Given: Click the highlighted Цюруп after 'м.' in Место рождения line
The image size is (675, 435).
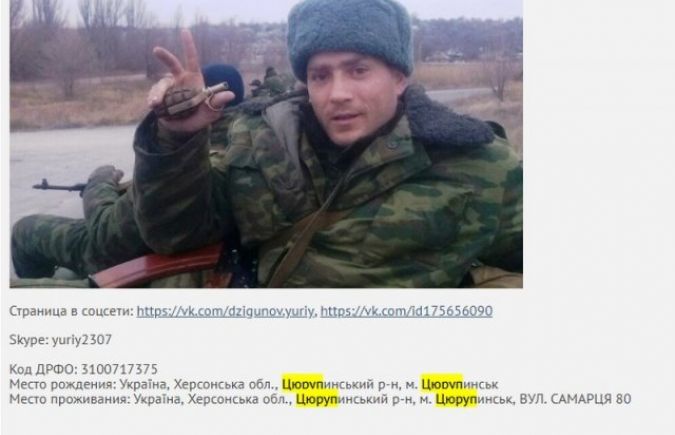Looking at the screenshot, I should point(442,384).
